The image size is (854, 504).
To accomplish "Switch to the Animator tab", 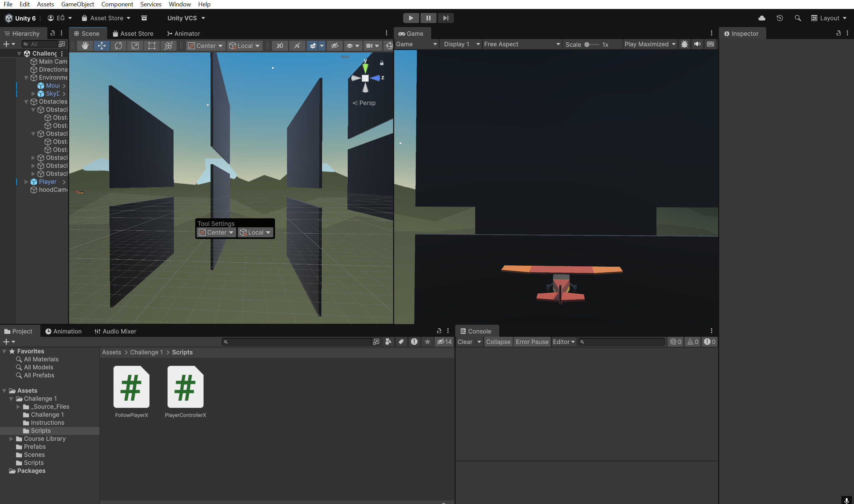I will pos(183,33).
